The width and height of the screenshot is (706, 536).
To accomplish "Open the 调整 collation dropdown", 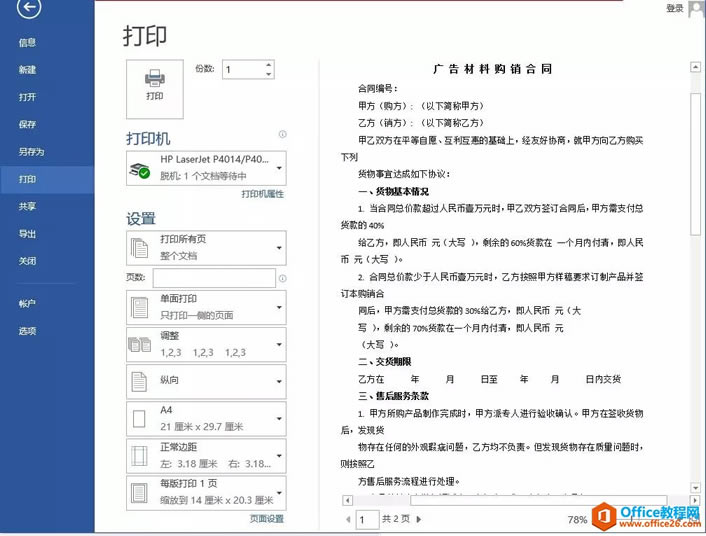I will click(206, 345).
